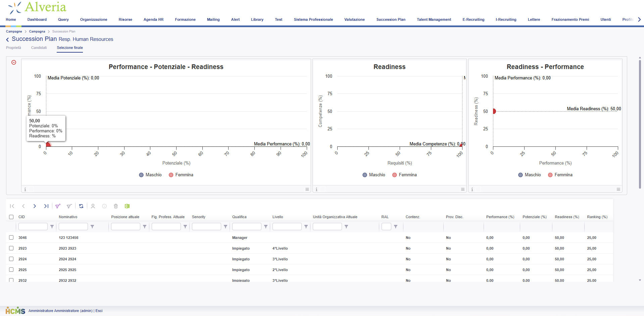This screenshot has height=316, width=644.
Task: Click the Esci logout link
Action: [99, 311]
